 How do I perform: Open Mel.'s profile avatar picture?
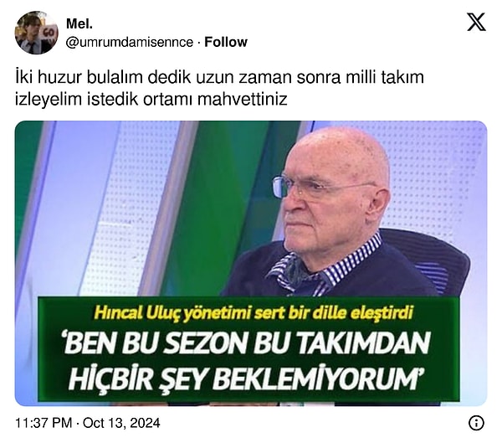37,33
